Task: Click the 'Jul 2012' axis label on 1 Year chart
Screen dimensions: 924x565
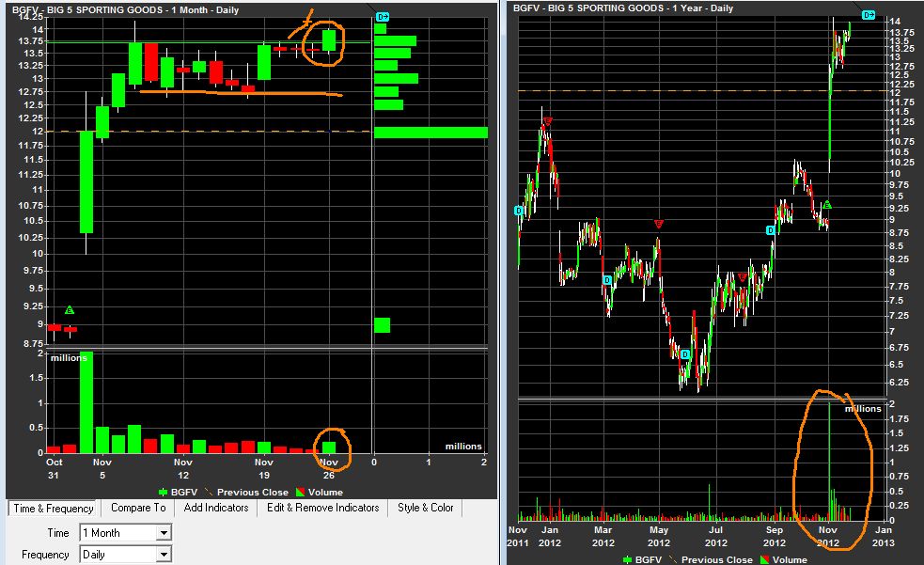Action: point(716,536)
